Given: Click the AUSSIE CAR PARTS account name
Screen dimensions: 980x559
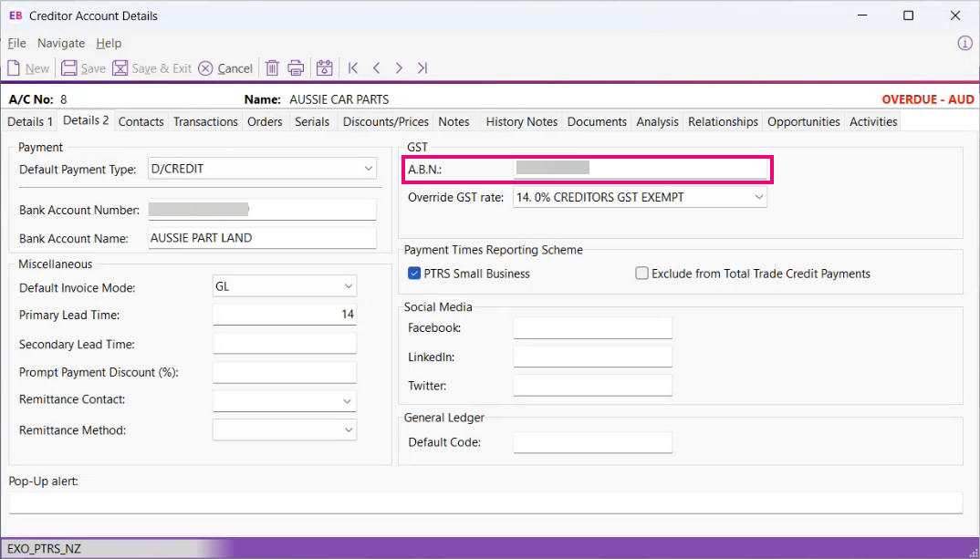Looking at the screenshot, I should point(339,99).
